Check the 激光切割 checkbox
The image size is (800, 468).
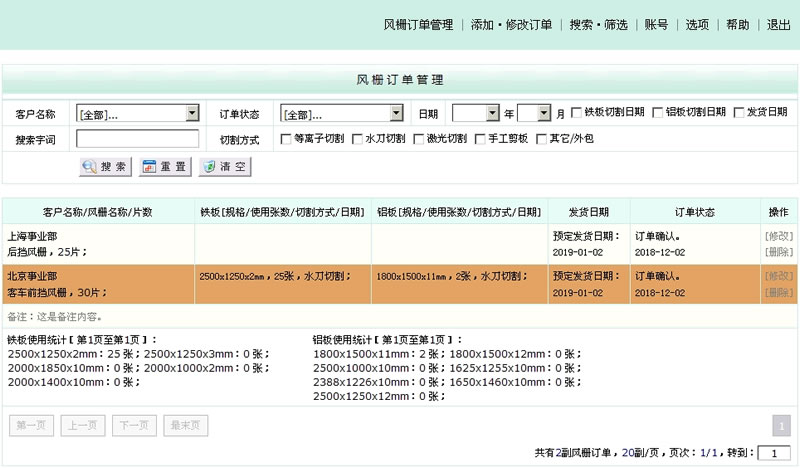pyautogui.click(x=419, y=139)
